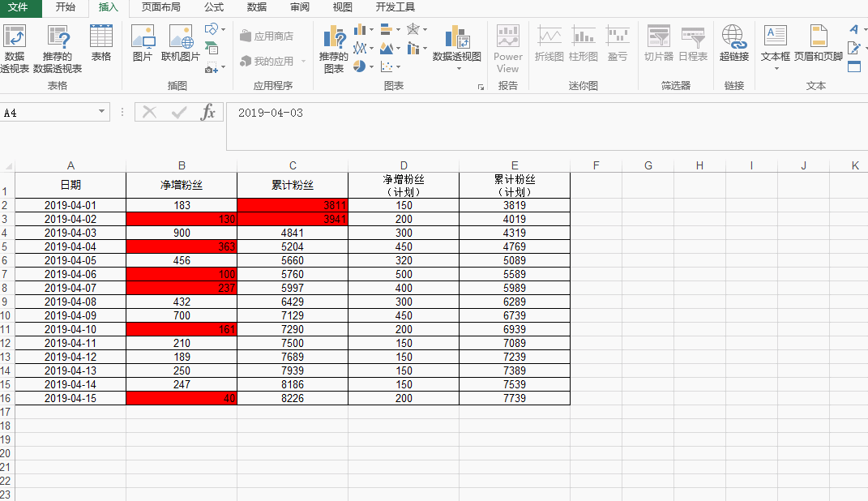The width and height of the screenshot is (868, 501).
Task: Insert a Hyperlink (超链接)
Action: (734, 43)
